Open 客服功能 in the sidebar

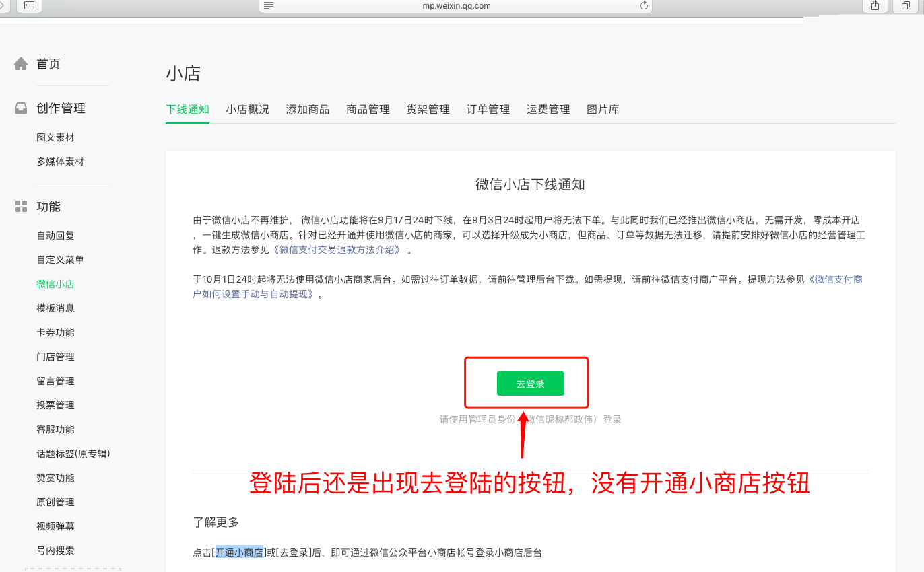click(55, 429)
